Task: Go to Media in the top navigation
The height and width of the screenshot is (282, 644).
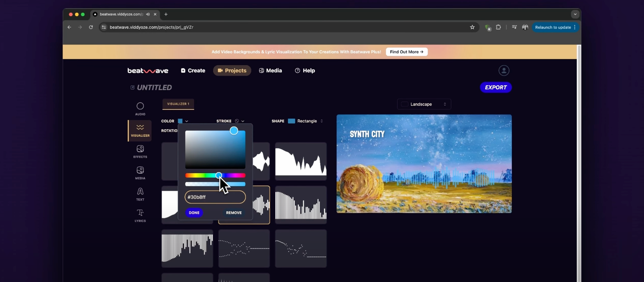Action: (270, 71)
